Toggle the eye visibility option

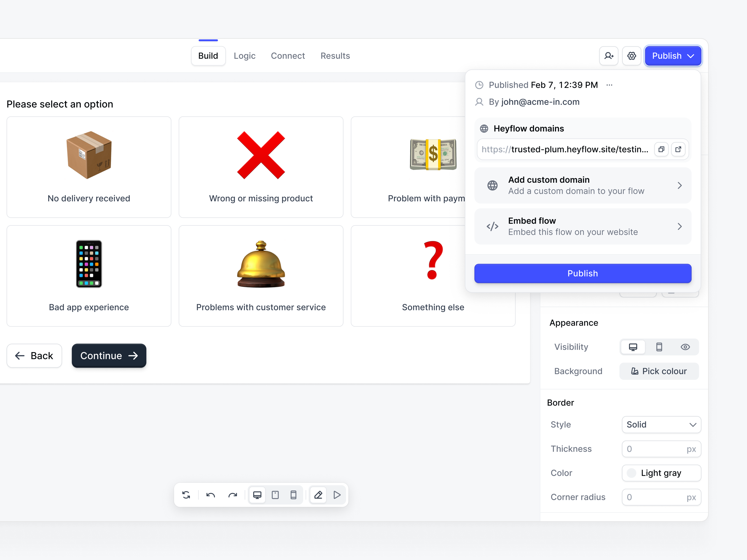point(685,347)
